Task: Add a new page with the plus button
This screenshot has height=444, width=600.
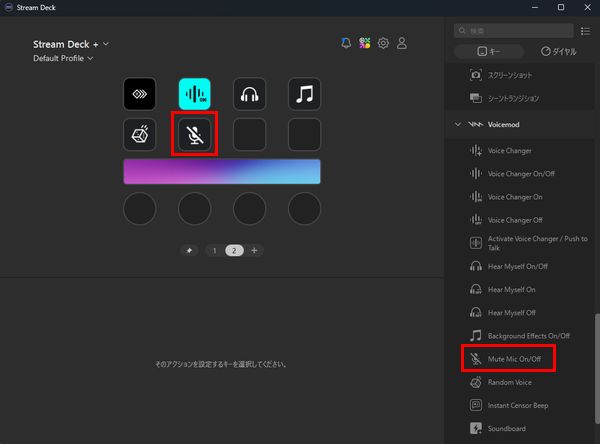Action: pos(254,251)
